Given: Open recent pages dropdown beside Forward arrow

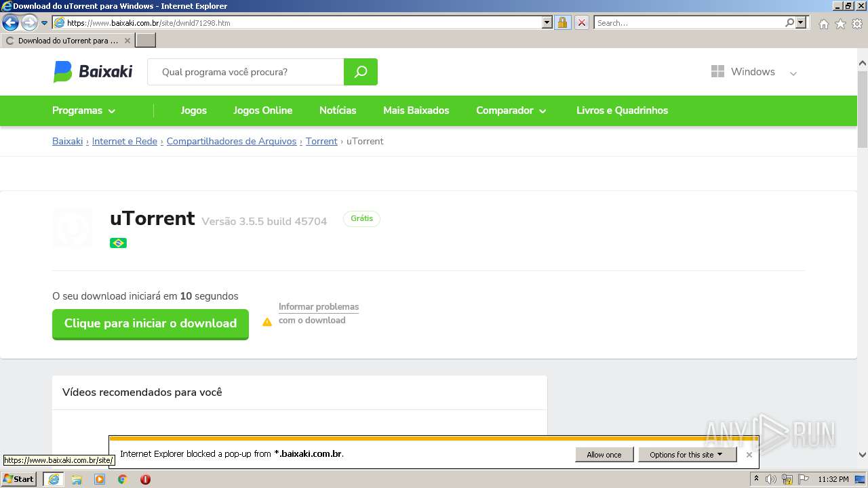Looking at the screenshot, I should coord(45,23).
